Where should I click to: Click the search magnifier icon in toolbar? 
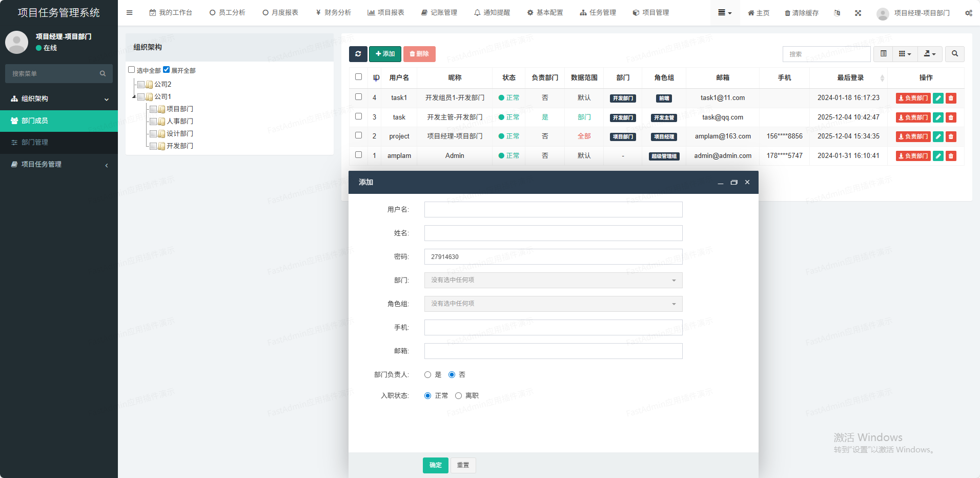pyautogui.click(x=954, y=54)
